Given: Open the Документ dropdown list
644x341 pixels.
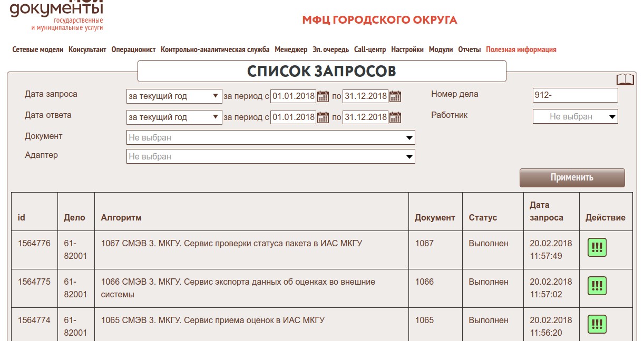Looking at the screenshot, I should click(x=270, y=138).
